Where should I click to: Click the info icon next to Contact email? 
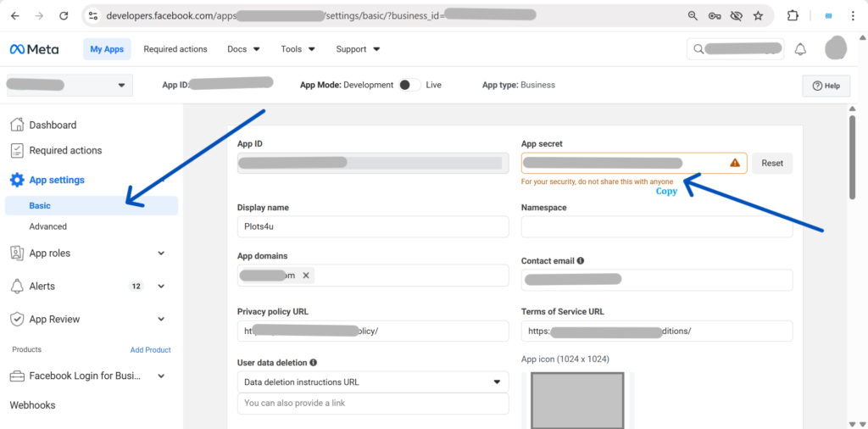581,260
